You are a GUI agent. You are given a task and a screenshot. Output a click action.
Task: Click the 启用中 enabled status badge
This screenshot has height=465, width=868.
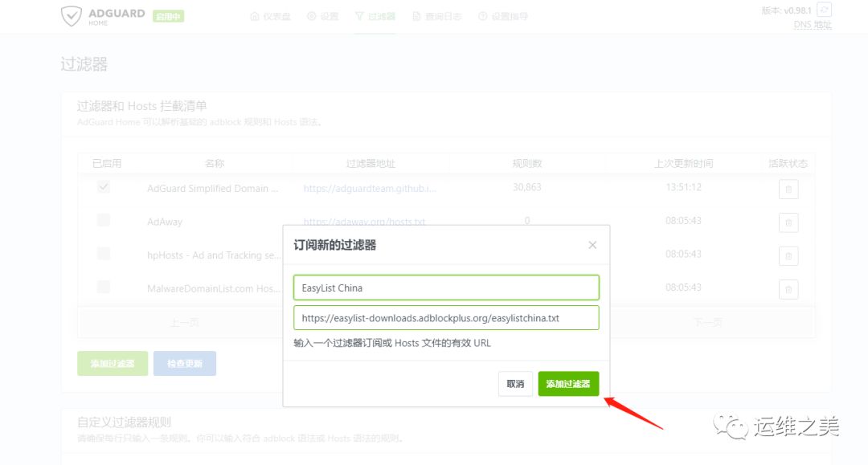168,17
